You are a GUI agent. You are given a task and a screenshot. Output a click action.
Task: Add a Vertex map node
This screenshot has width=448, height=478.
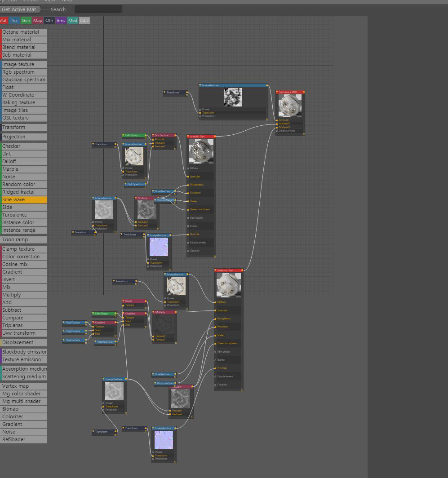point(23,386)
